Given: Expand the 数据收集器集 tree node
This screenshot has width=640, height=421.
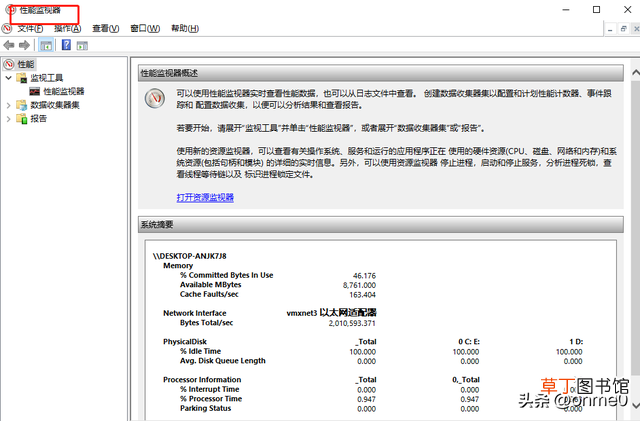Looking at the screenshot, I should tap(9, 105).
